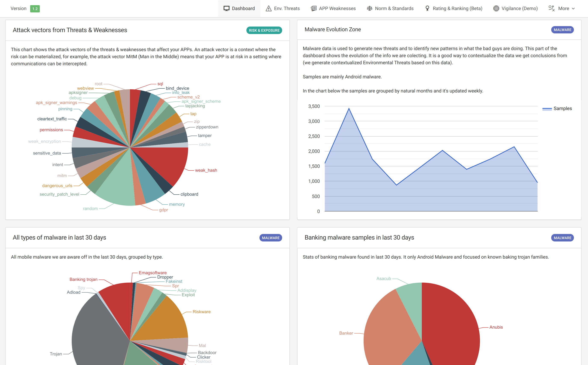Click the Rating & Ranking ribbon icon

[427, 8]
